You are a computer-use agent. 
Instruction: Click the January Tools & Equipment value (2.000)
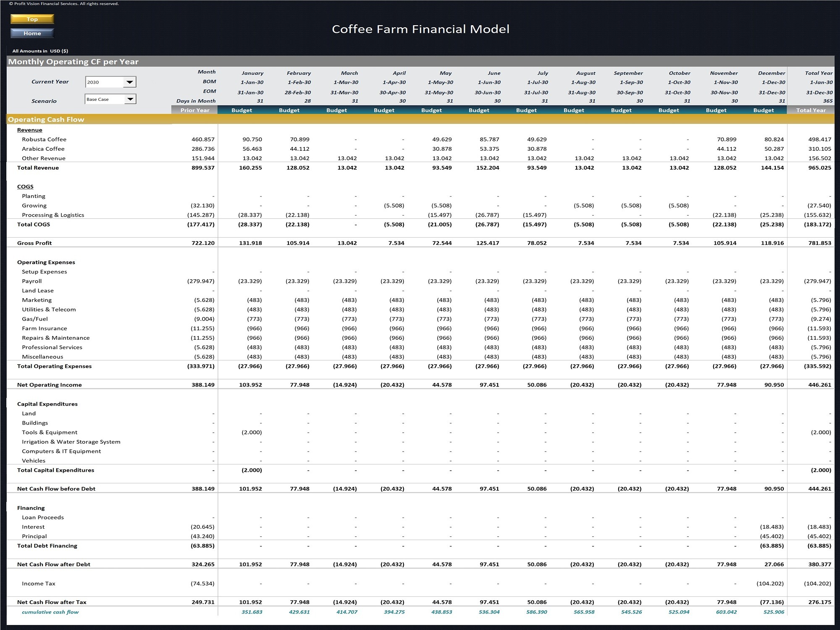point(252,432)
